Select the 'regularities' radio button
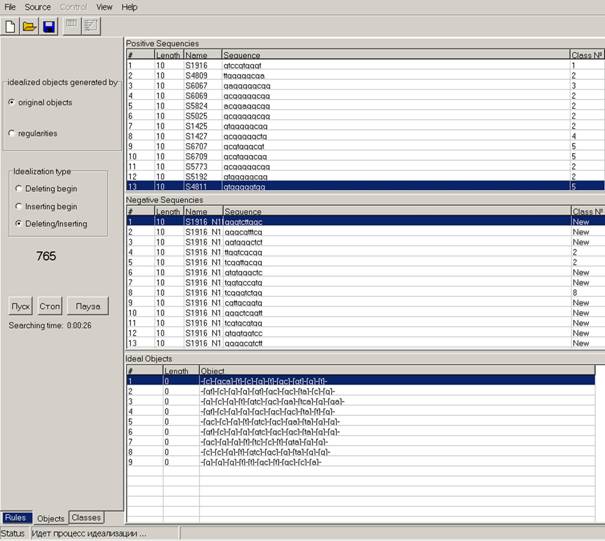605x541 pixels. point(11,133)
